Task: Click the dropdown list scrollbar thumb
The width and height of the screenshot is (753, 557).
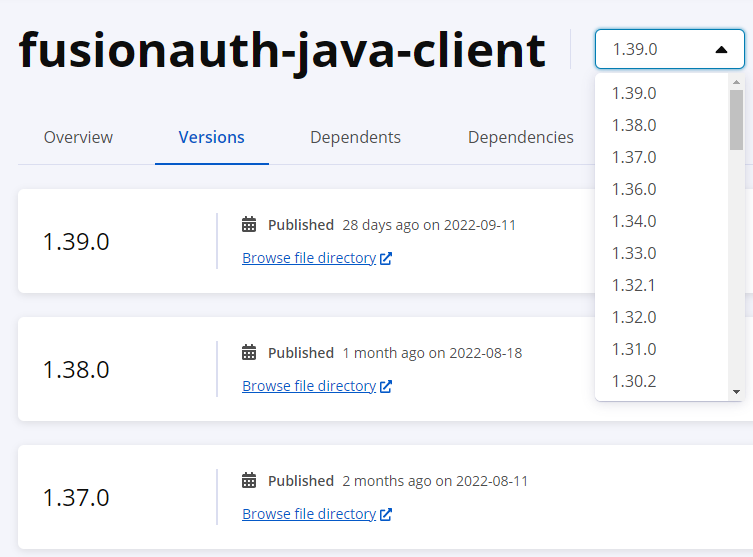Action: coord(736,118)
